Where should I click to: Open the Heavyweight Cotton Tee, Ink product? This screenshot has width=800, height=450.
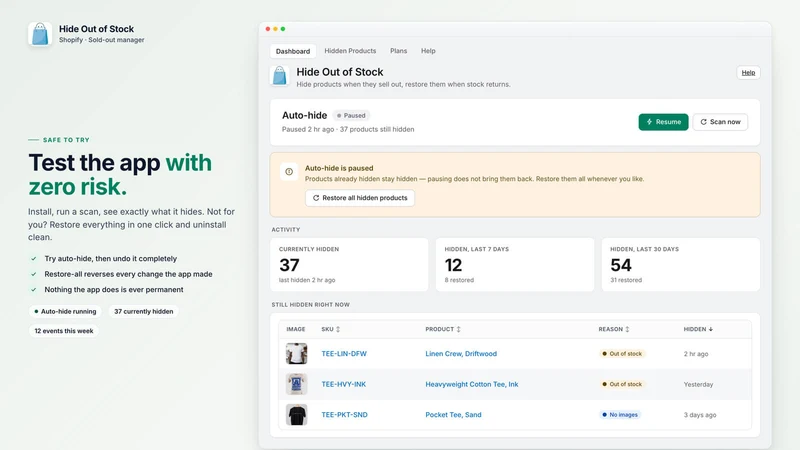[x=471, y=384]
